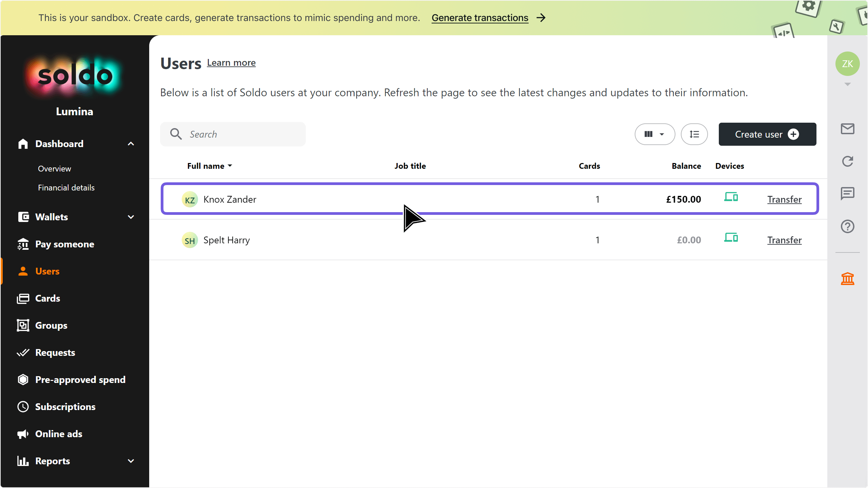Open Pre-approved spend in sidebar
868x488 pixels.
click(x=80, y=380)
